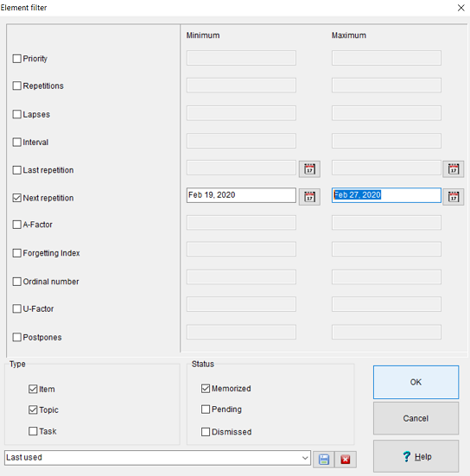Image resolution: width=470 pixels, height=476 pixels.
Task: Enable the Task type checkbox
Action: [x=33, y=431]
